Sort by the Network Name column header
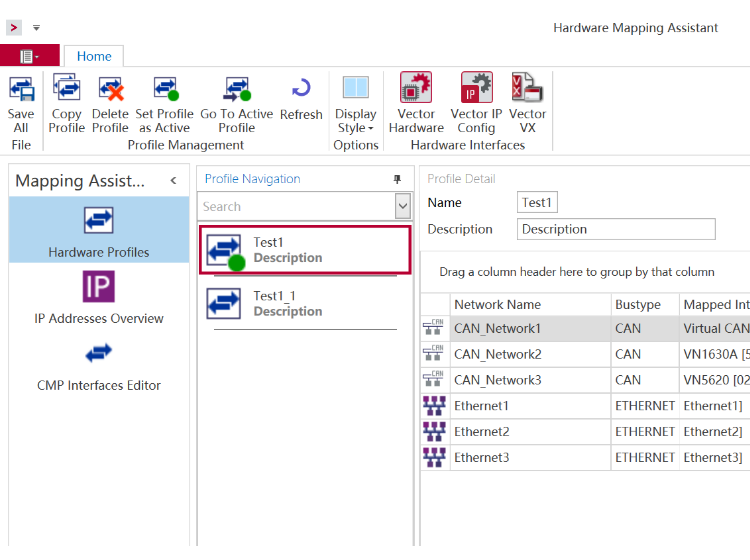 click(x=530, y=305)
